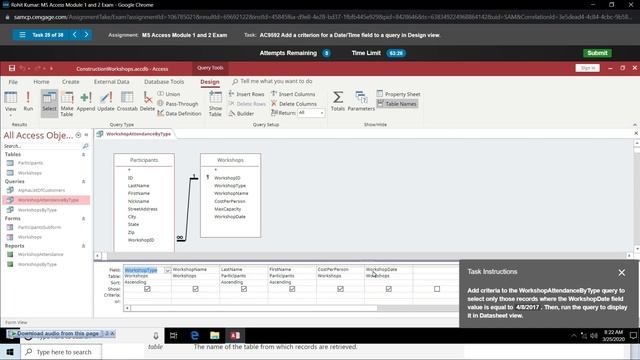The width and height of the screenshot is (640, 360).
Task: Open the Windows Start menu
Action: point(10,352)
